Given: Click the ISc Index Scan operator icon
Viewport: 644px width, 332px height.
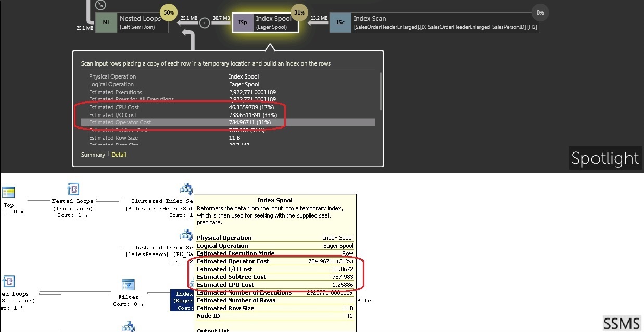Looking at the screenshot, I should click(x=340, y=22).
